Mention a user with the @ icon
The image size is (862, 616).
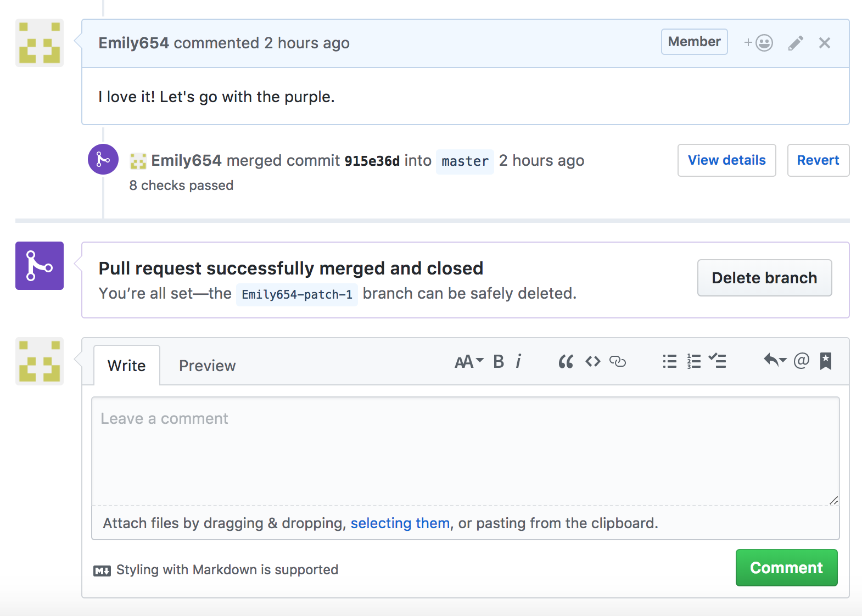point(801,361)
